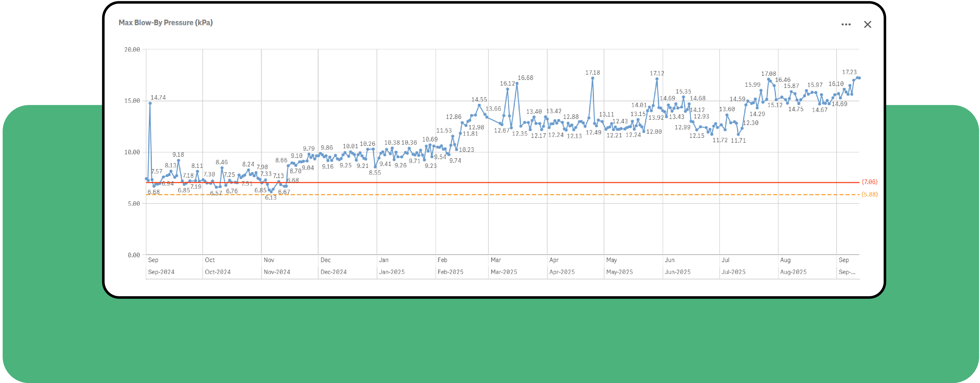
Task: Click the 14.74 peak data point in September
Action: (151, 103)
